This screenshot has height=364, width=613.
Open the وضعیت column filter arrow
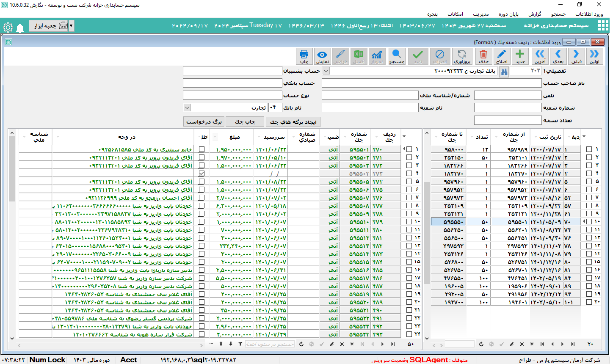(x=324, y=137)
